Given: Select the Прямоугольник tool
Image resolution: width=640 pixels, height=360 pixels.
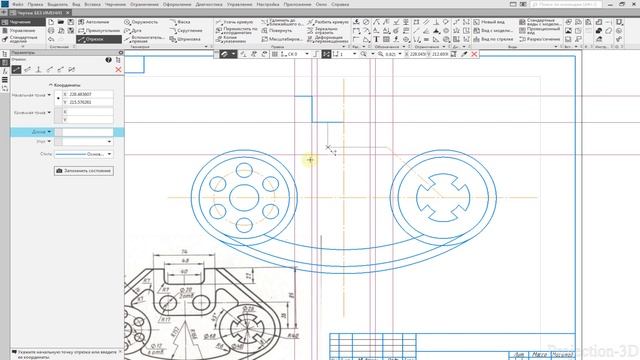Looking at the screenshot, I should tap(98, 31).
